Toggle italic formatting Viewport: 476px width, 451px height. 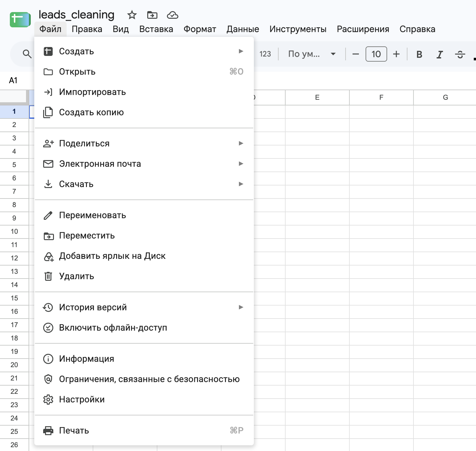[x=440, y=54]
